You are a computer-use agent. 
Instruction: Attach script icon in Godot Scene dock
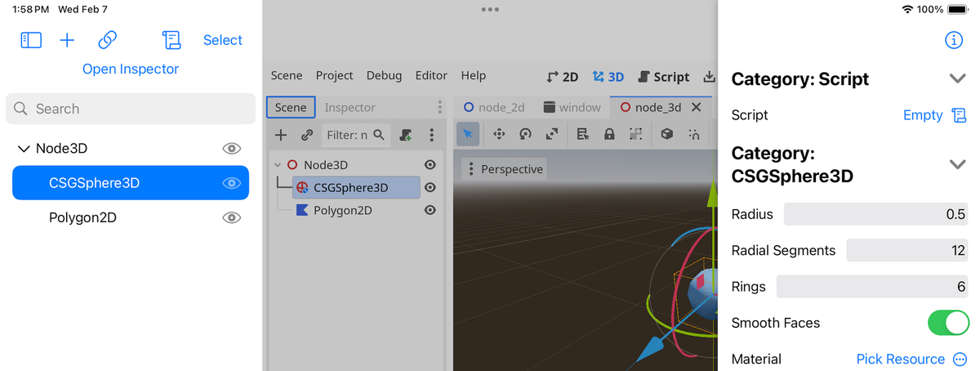coord(406,135)
